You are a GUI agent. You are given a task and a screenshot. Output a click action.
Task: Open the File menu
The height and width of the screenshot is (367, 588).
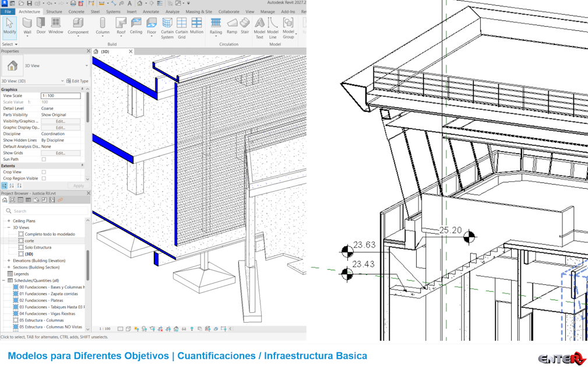pos(8,12)
